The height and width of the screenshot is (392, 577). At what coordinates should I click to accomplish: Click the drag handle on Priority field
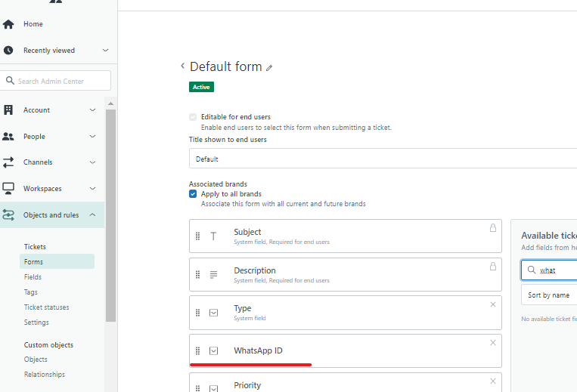197,388
